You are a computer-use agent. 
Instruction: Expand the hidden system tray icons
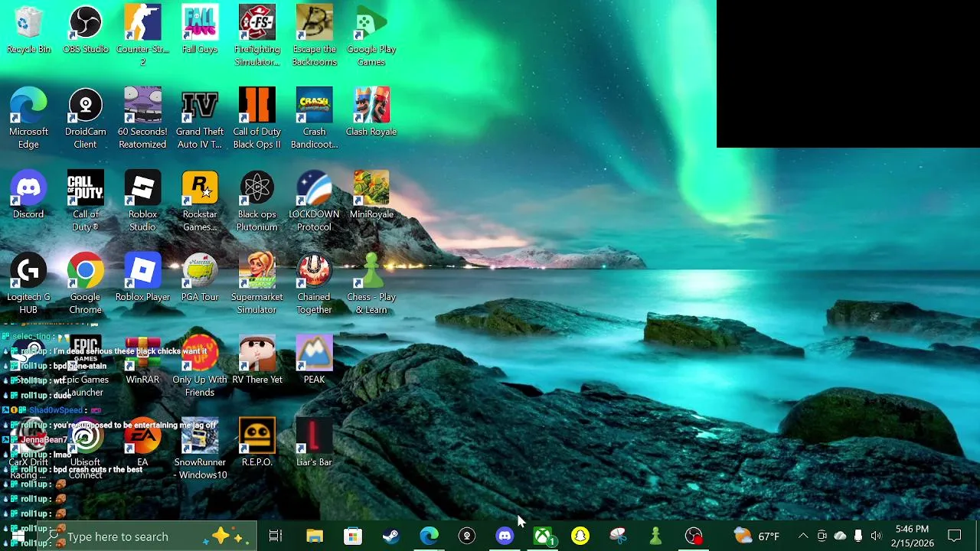pos(803,536)
